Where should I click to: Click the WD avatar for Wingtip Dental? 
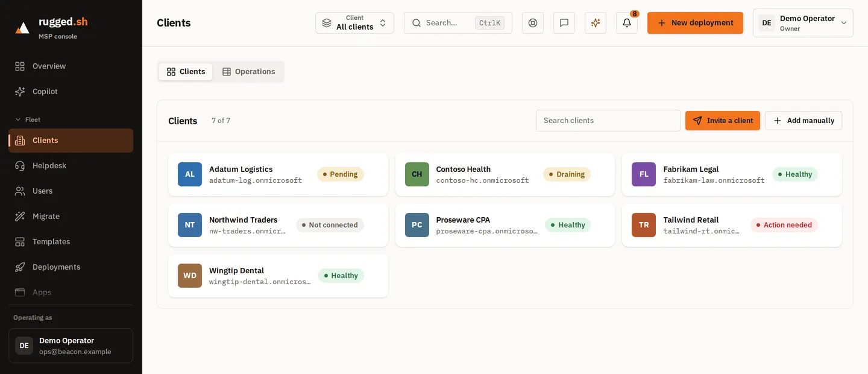[x=190, y=276]
